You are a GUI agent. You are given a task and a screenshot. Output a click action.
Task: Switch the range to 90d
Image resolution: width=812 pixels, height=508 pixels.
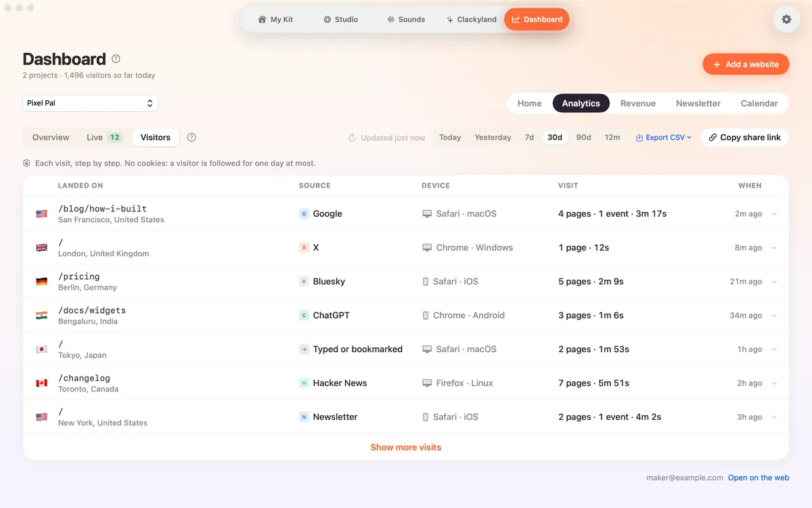tap(583, 137)
